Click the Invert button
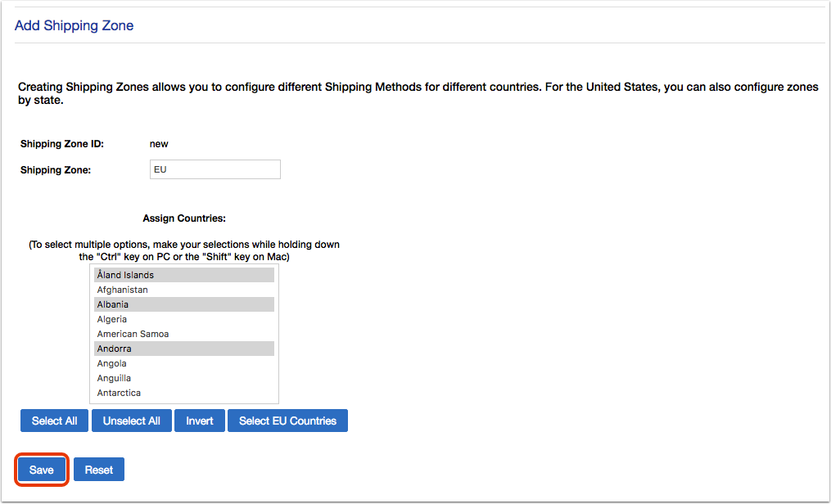The width and height of the screenshot is (831, 504). (x=200, y=421)
